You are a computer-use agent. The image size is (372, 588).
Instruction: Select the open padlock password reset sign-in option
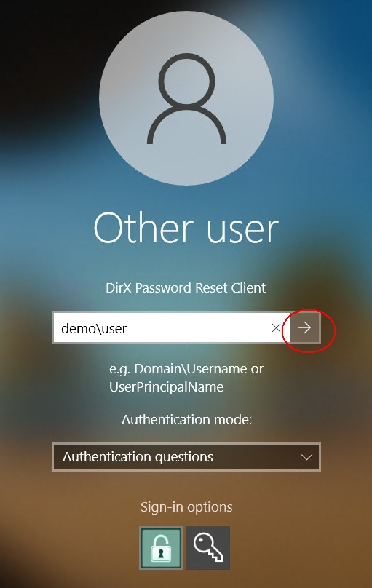click(x=161, y=548)
